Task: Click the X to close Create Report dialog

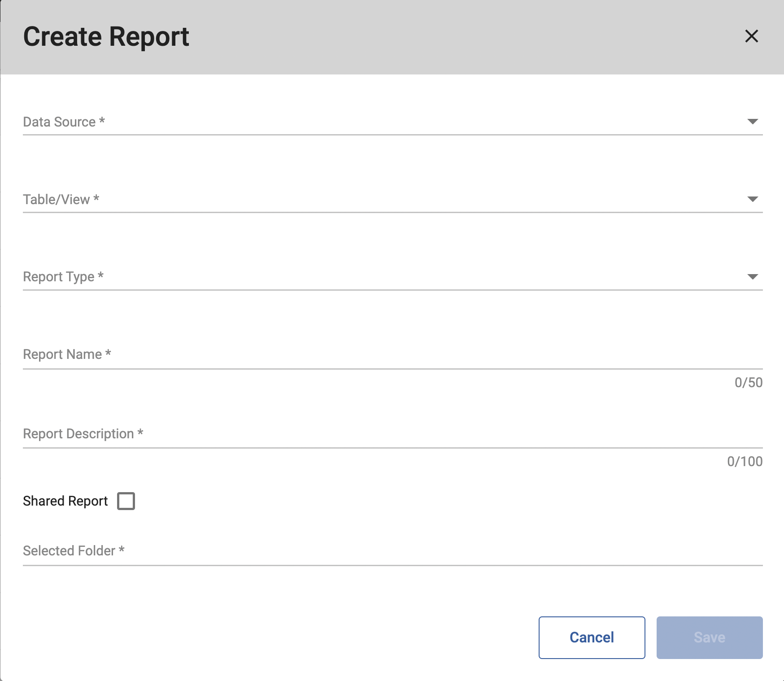Action: 752,36
